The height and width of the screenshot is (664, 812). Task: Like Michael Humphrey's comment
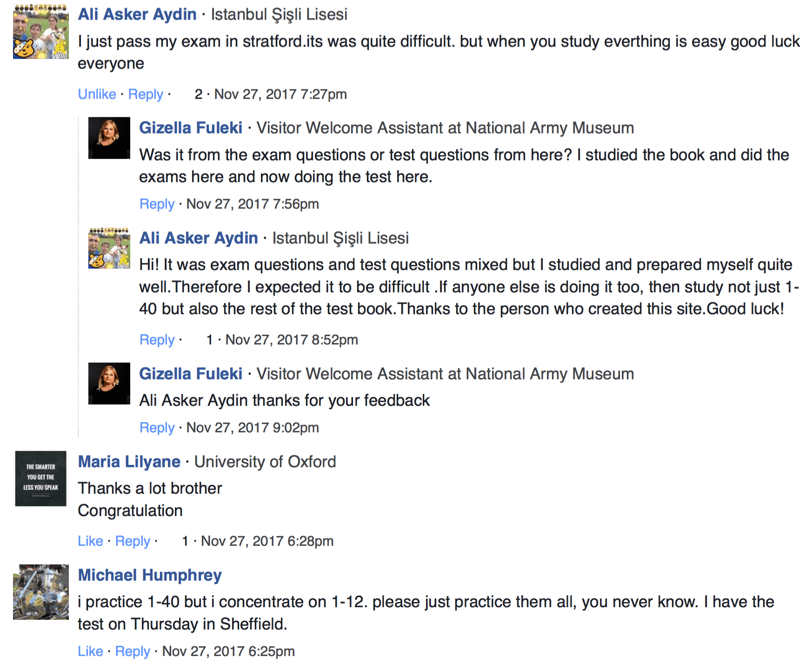point(90,651)
